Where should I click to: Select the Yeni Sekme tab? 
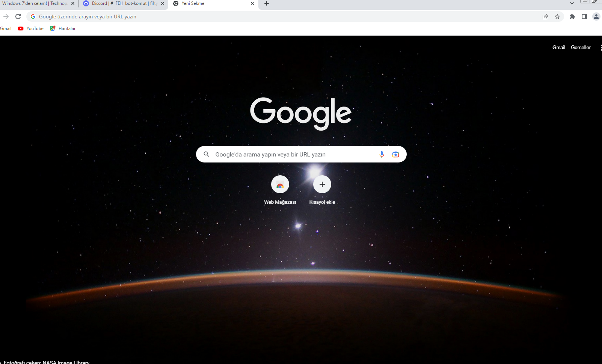(213, 3)
